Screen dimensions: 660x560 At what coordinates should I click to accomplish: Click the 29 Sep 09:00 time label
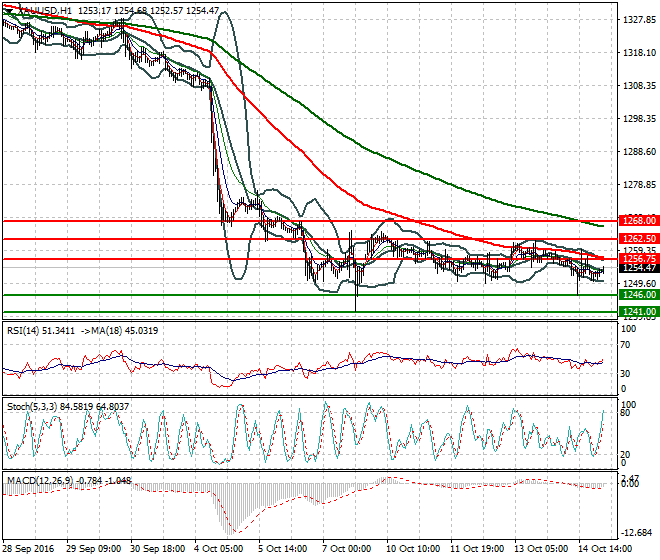93,549
